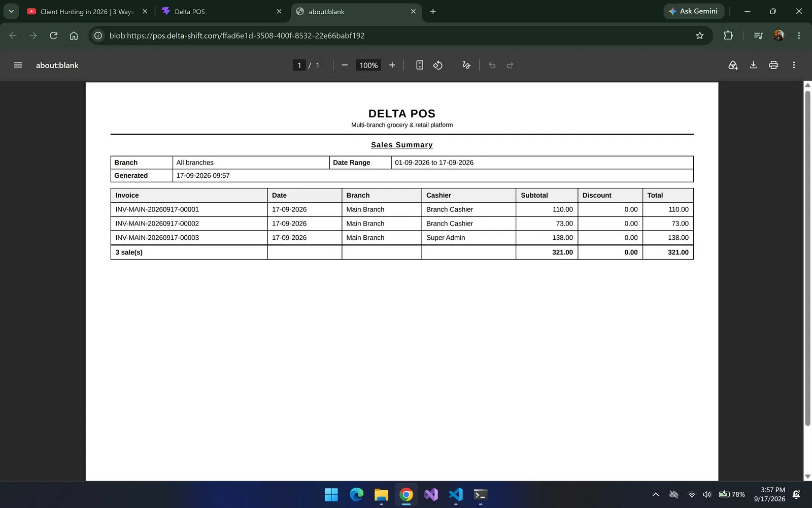
Task: Open File Explorer from the taskbar
Action: pyautogui.click(x=381, y=494)
